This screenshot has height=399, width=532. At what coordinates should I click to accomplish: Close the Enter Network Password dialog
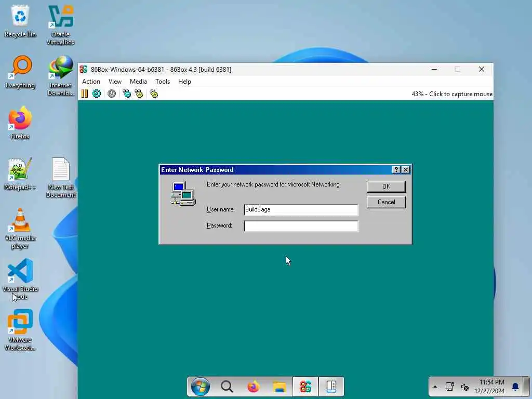[406, 170]
